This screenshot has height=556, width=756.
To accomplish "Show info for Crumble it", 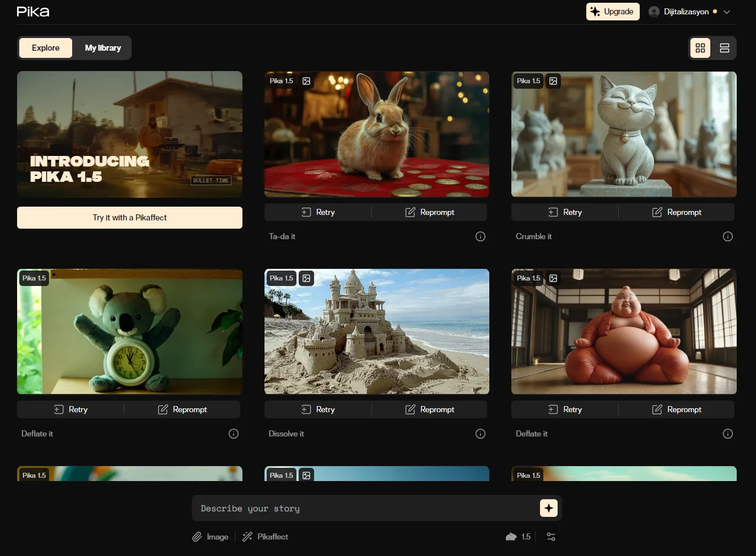I will pos(728,236).
